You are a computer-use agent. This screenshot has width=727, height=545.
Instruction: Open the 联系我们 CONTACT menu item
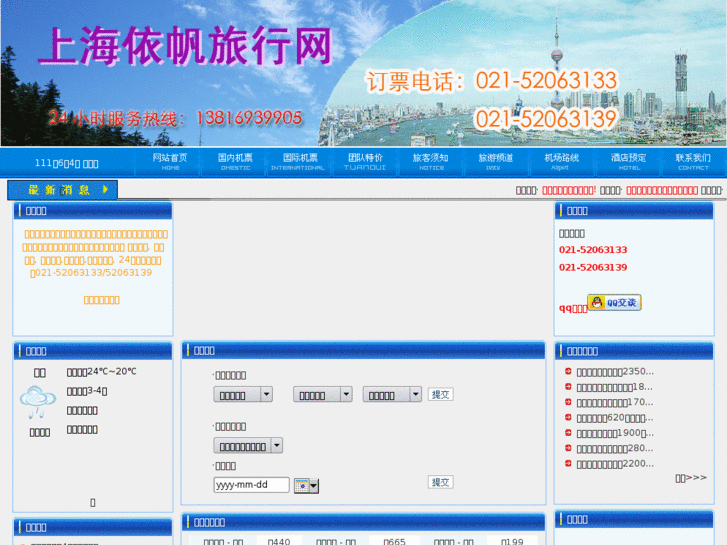coord(693,162)
